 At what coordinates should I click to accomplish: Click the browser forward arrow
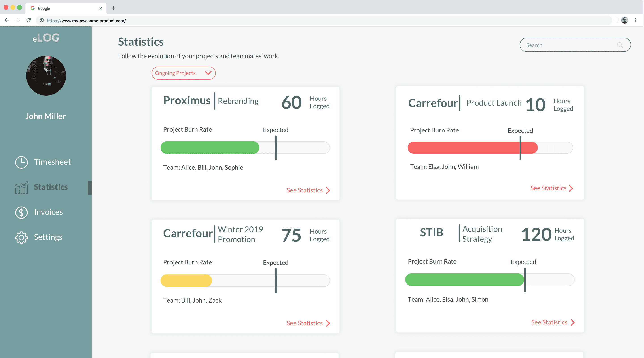pos(17,20)
